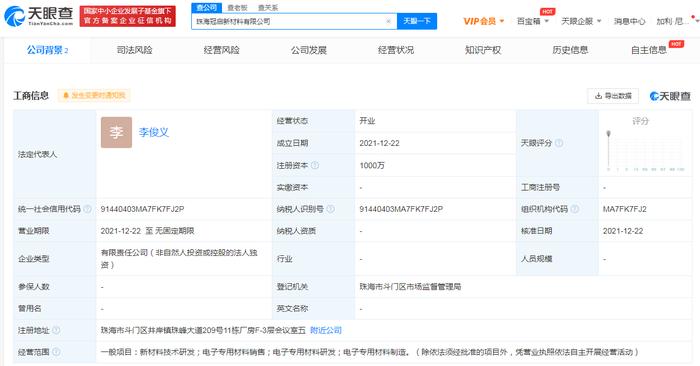Click the 天眼查 logo beside 导出数据

pos(670,96)
